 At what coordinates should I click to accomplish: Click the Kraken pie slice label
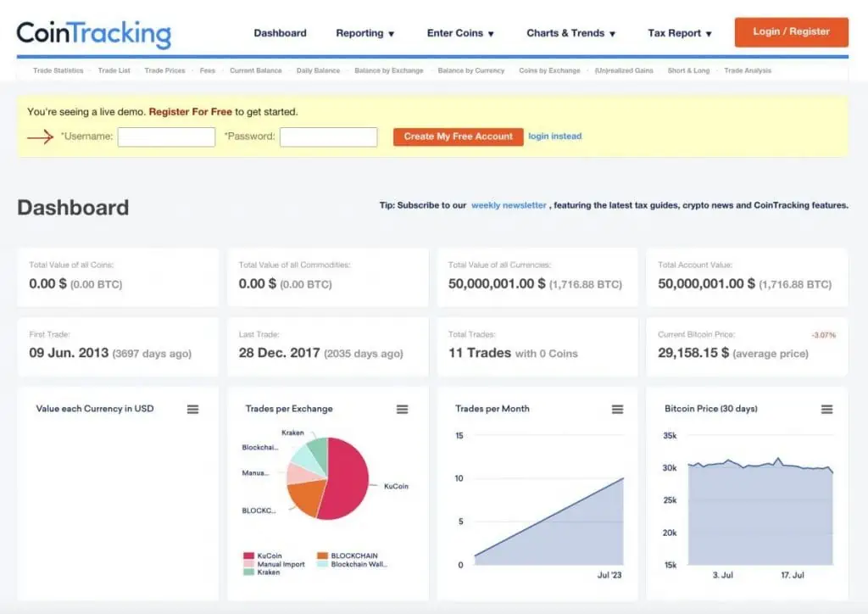click(292, 433)
